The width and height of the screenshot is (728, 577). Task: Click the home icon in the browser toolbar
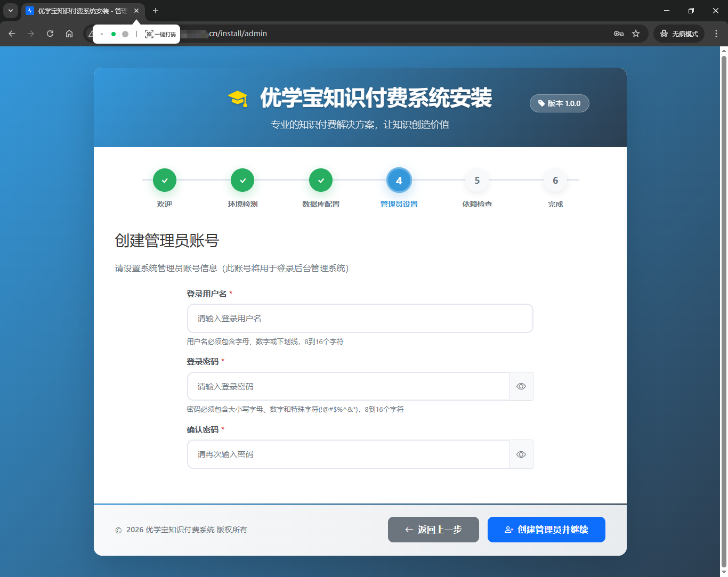pos(69,33)
